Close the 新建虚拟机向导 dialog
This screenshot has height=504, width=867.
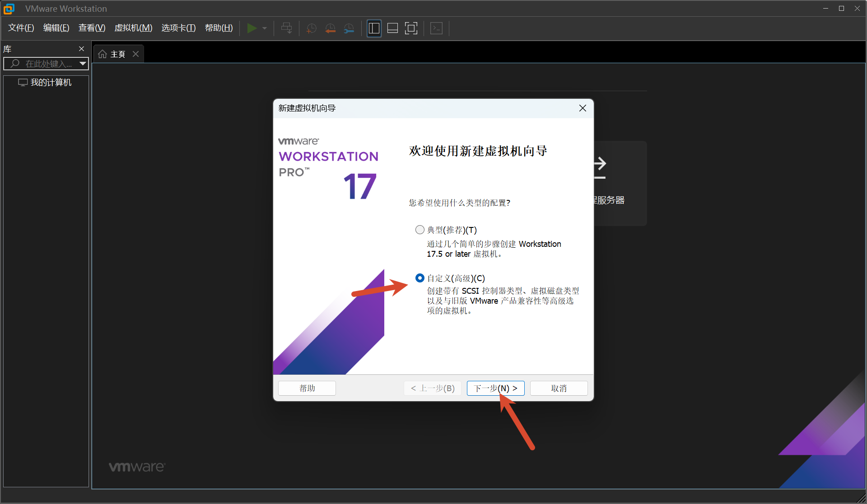(x=583, y=108)
